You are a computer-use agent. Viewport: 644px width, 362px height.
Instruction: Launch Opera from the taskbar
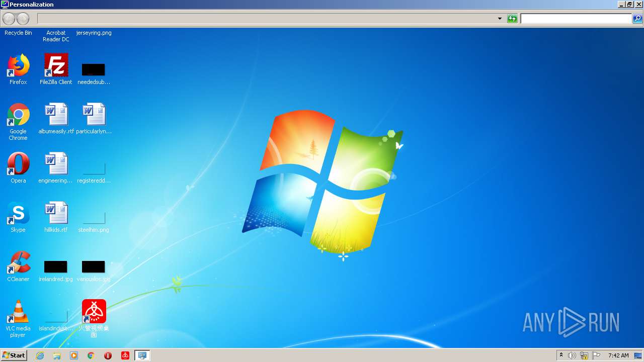click(108, 355)
